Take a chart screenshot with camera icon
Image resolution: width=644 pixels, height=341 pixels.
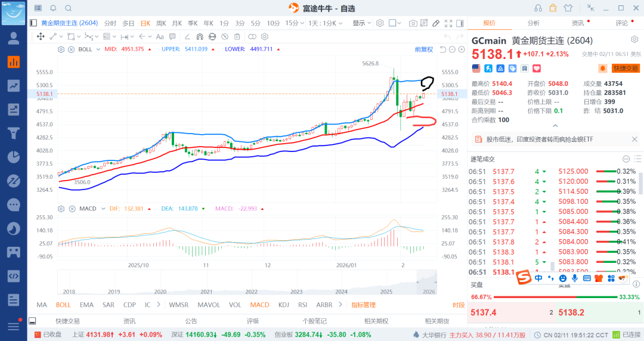413,23
